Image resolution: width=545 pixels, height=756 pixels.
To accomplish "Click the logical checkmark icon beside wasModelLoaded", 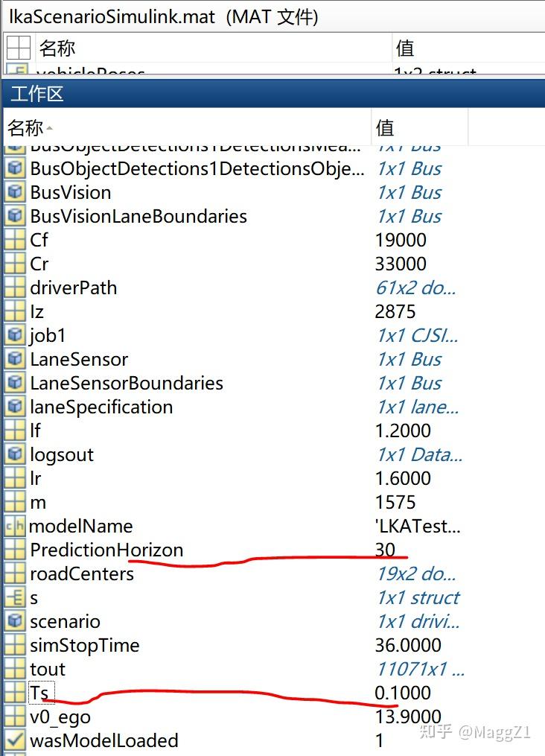I will pos(15,740).
